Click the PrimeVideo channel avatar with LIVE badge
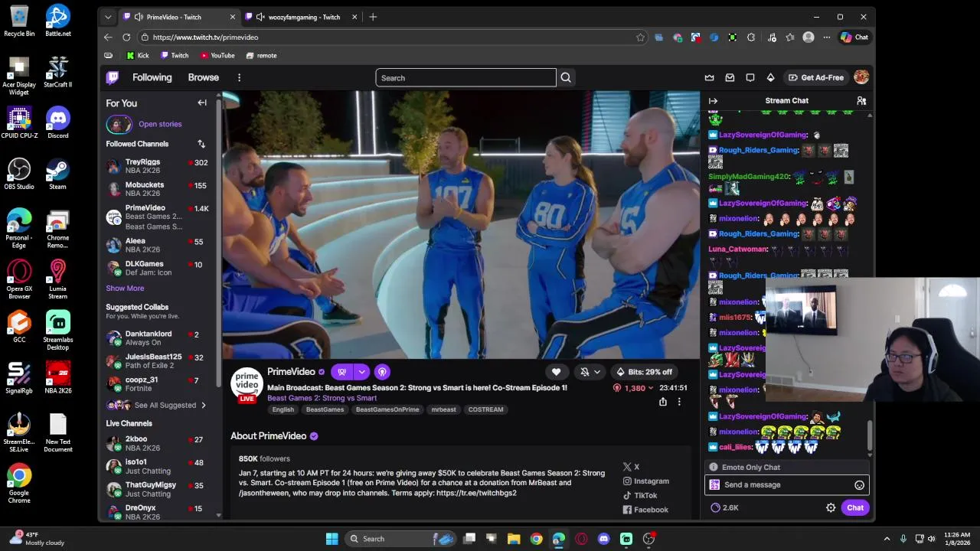 pos(247,384)
